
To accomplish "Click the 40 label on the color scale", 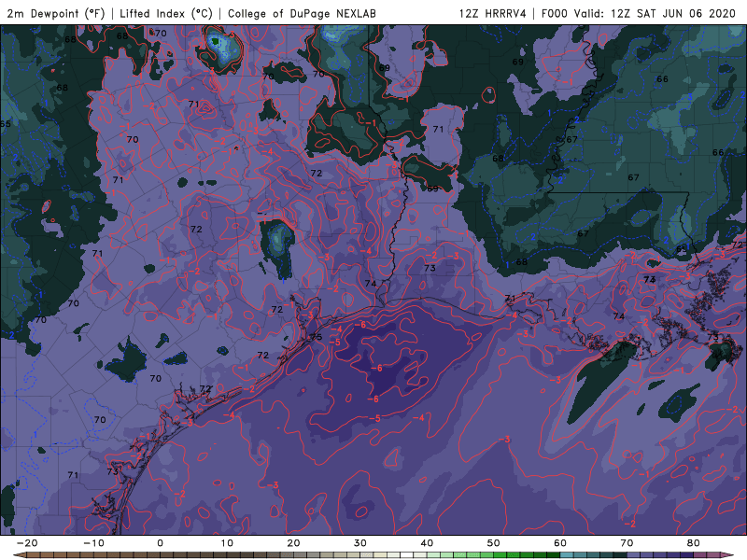I will [427, 543].
